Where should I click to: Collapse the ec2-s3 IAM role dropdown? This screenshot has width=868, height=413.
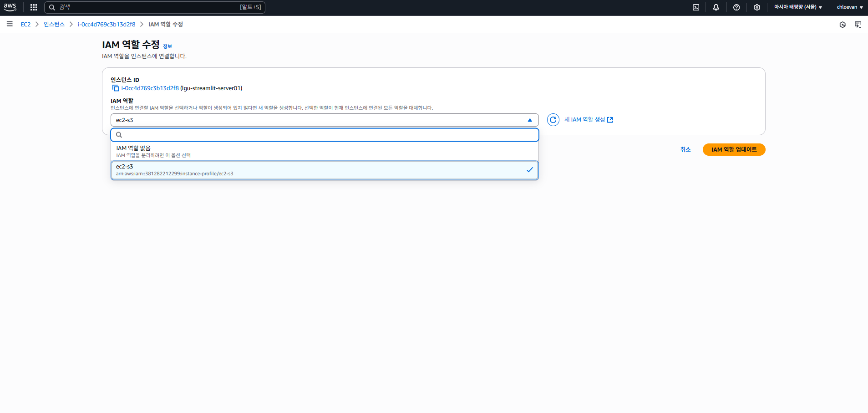(x=325, y=120)
